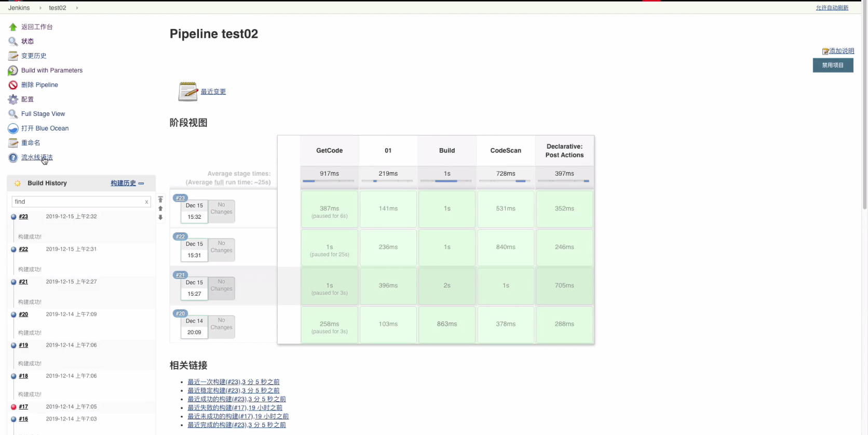Click the #23 GetCode stage cell 387ms
Viewport: 868px width, 435px height.
point(330,209)
